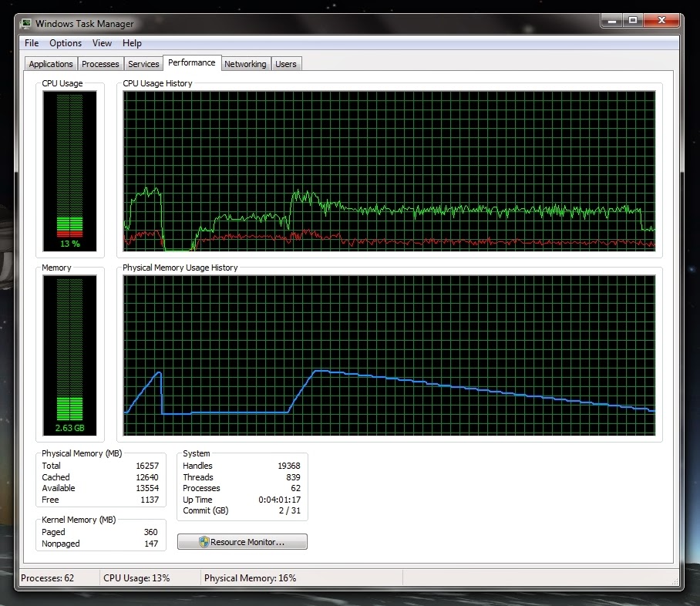Minimize the Task Manager window
Image resolution: width=700 pixels, height=606 pixels.
click(x=611, y=21)
